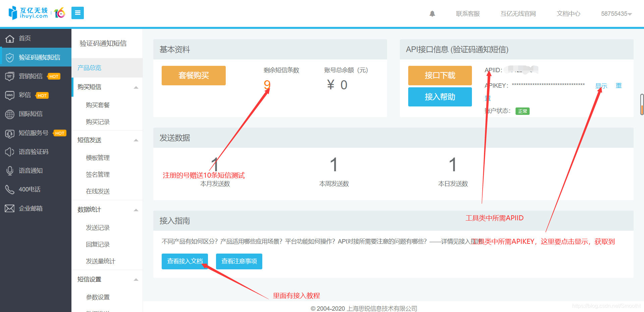The height and width of the screenshot is (312, 644).
Task: Click the 彩信 MMS icon
Action: click(x=10, y=95)
